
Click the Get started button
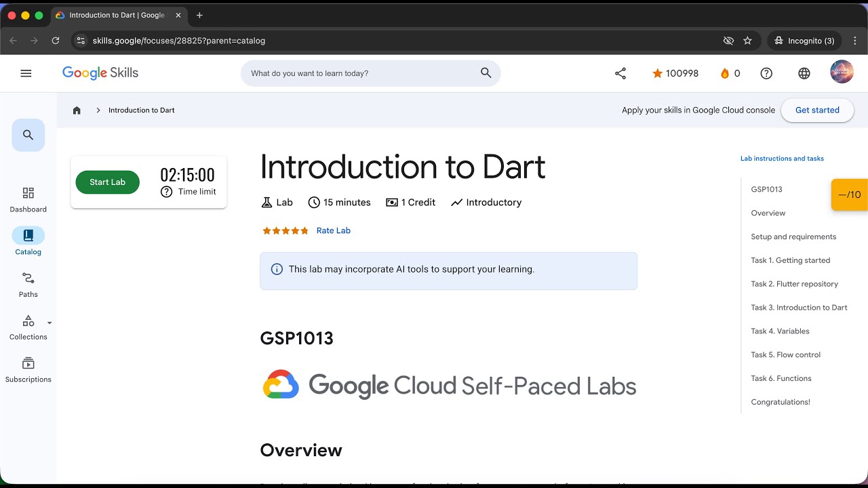[817, 110]
